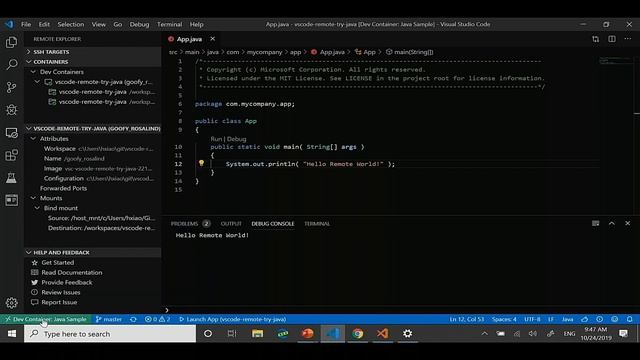Open the Remote Explorer activity icon
Screen dimensions: 640x360
tap(11, 133)
